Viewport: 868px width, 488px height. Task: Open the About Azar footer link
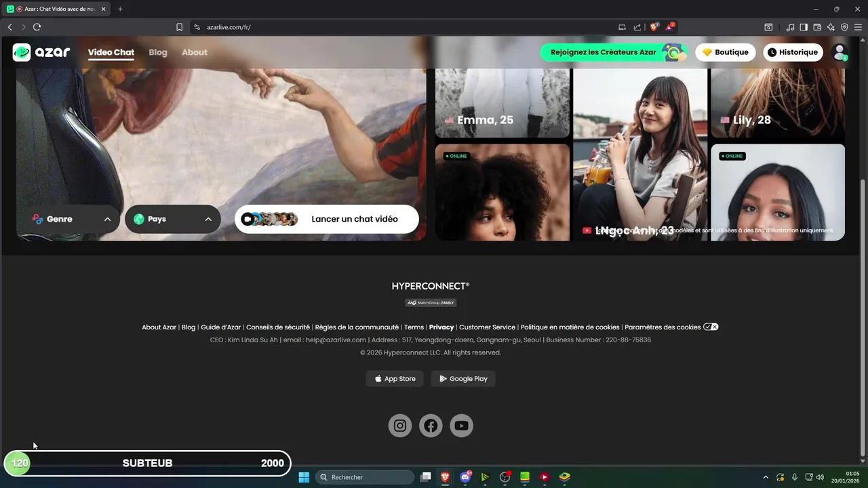pyautogui.click(x=159, y=327)
